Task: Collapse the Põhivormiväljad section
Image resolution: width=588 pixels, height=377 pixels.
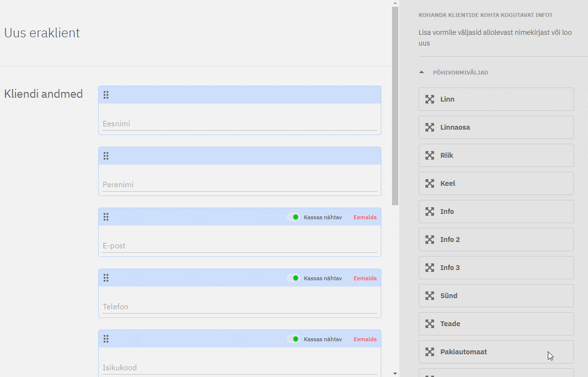Action: [422, 73]
